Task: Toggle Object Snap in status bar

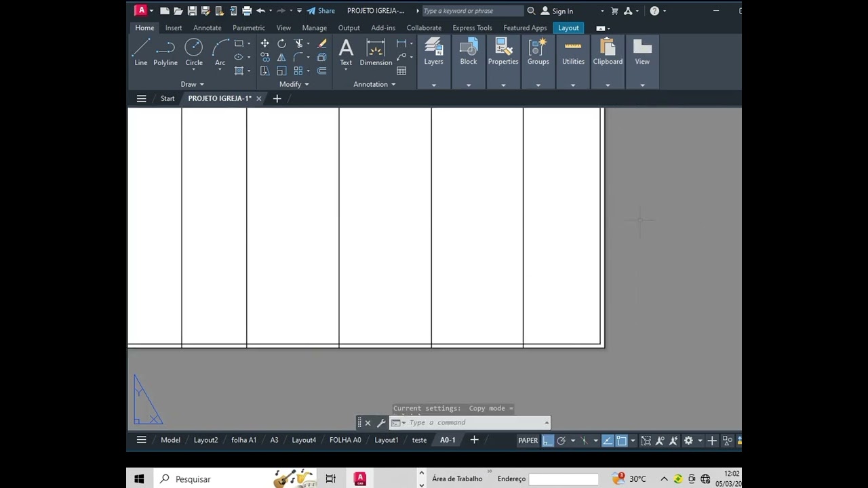Action: click(621, 441)
